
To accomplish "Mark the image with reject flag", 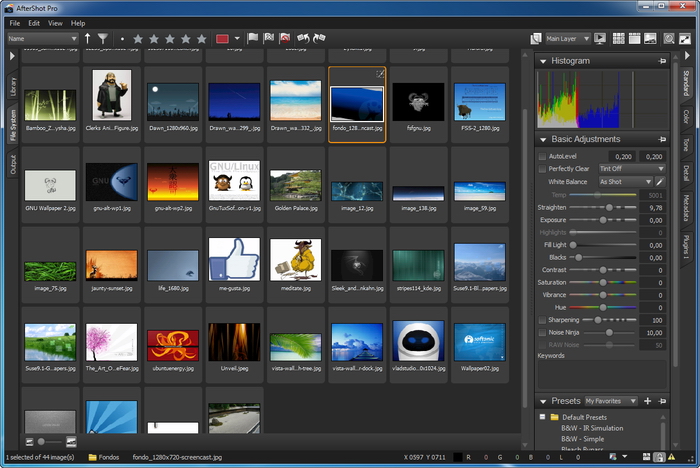I will tap(285, 39).
